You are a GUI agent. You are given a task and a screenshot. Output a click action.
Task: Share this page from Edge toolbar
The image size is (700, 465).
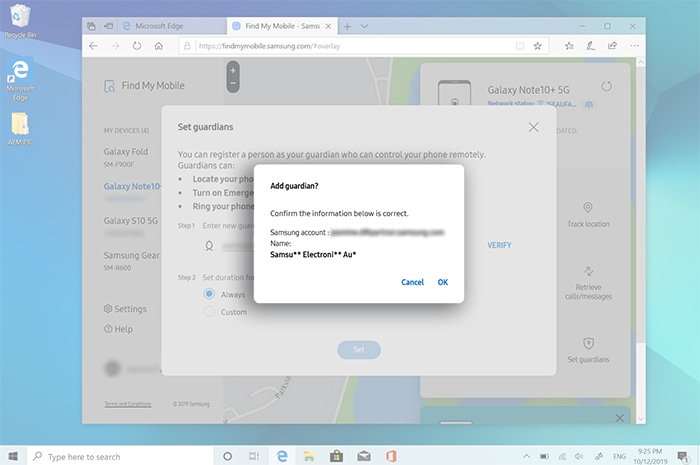612,46
